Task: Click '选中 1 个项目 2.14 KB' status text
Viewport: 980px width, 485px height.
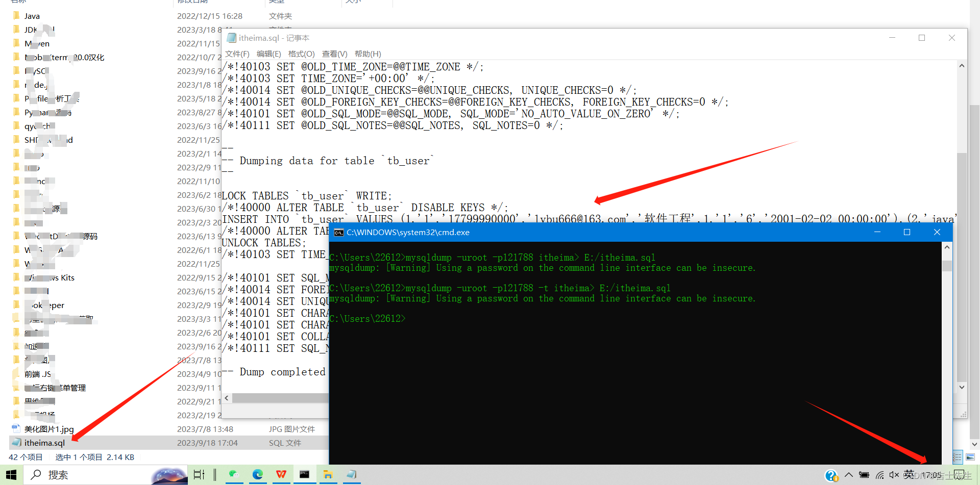Action: tap(95, 457)
